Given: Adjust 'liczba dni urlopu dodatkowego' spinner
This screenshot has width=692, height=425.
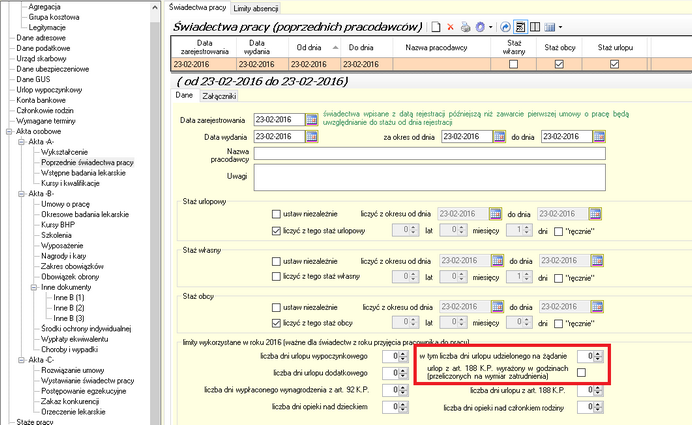Looking at the screenshot, I should pos(402,373).
